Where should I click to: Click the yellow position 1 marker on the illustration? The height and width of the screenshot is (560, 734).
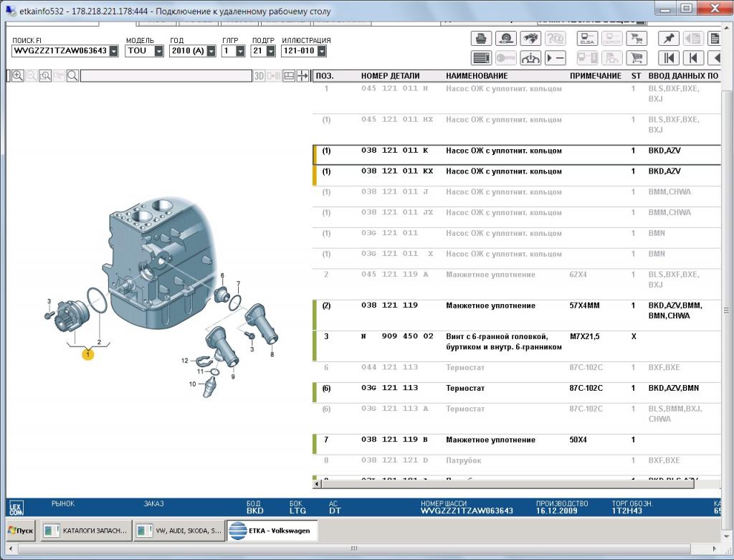[x=87, y=354]
